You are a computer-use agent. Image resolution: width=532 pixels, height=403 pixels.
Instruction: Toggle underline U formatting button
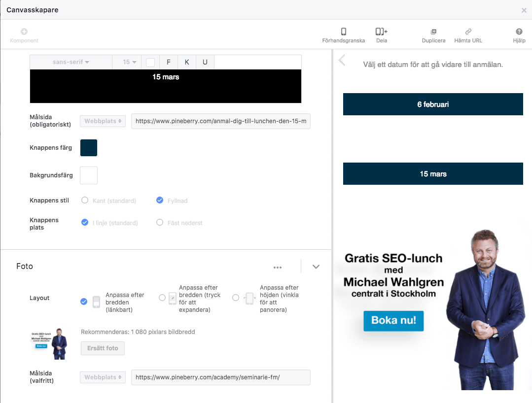pyautogui.click(x=205, y=62)
